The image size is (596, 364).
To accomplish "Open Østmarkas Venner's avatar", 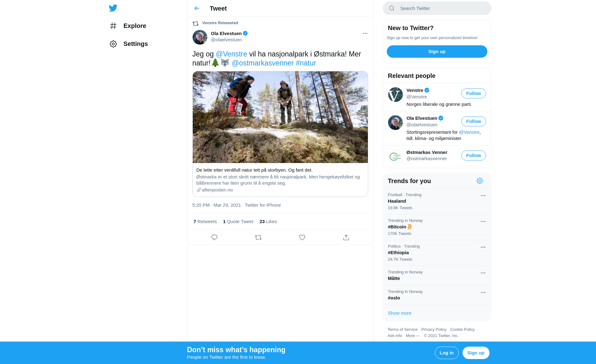I will pos(395,157).
